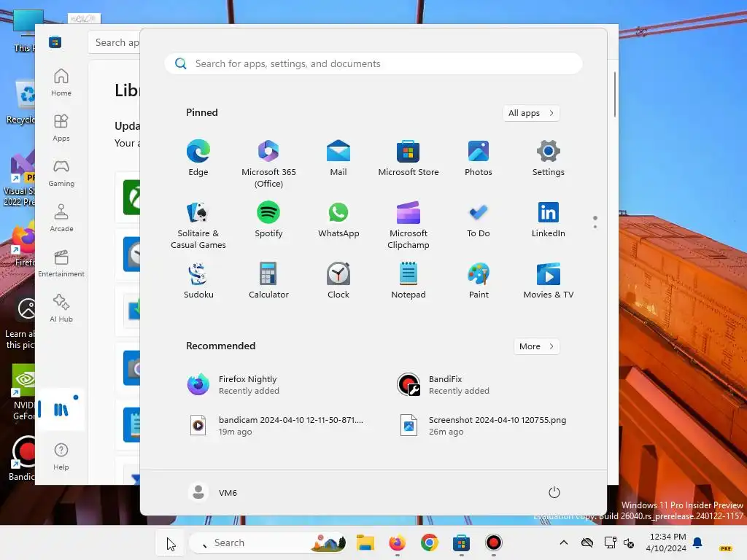Open AI Hub in Microsoft Store sidebar
The width and height of the screenshot is (747, 560).
click(x=61, y=309)
